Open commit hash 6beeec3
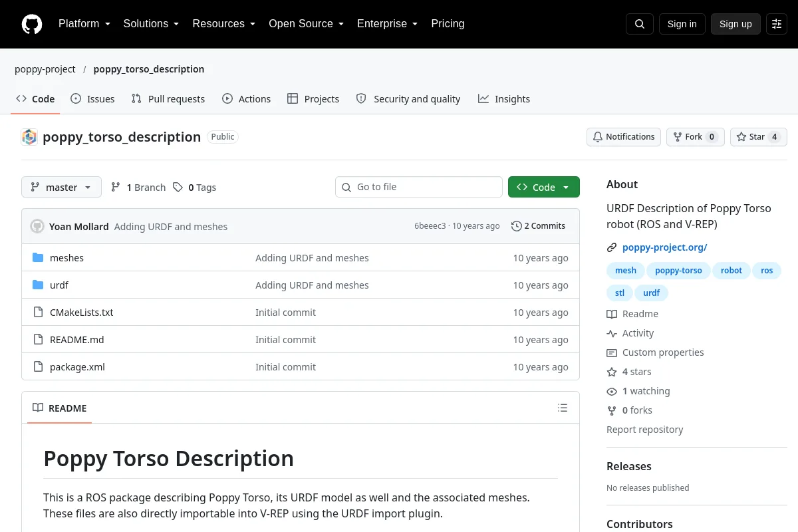Screen dimensions: 798x532 point(430,226)
